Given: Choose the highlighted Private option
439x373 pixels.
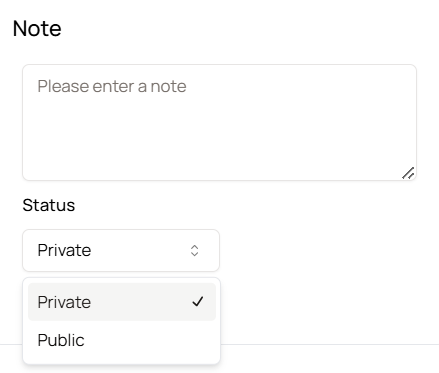Looking at the screenshot, I should point(122,302).
